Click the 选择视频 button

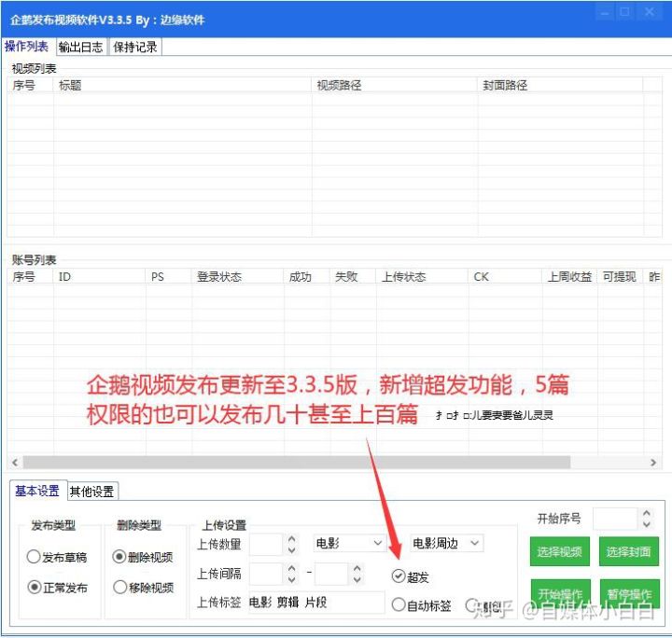tap(560, 551)
